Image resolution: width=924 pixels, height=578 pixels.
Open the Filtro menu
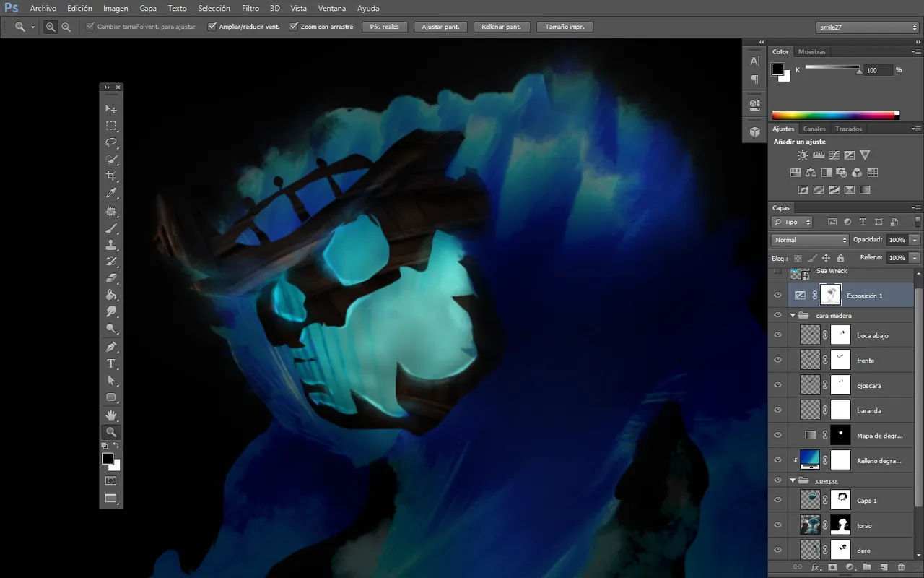coord(250,9)
